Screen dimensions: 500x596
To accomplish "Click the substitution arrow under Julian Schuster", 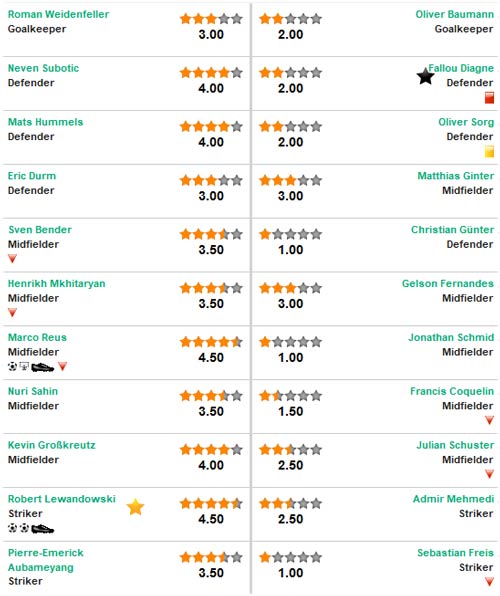I will [489, 474].
